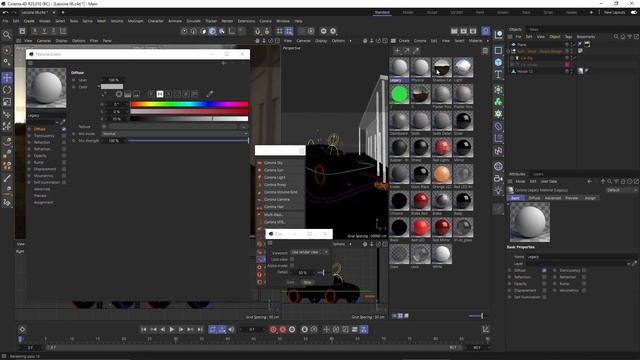Click the Z axis lock icon
The image size is (640, 360).
pos(53,31)
